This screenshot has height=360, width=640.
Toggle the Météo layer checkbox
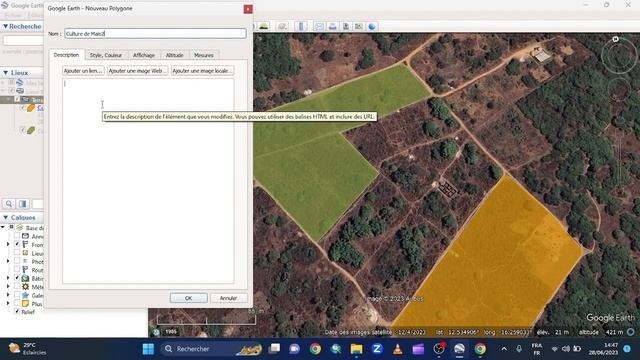[17, 287]
